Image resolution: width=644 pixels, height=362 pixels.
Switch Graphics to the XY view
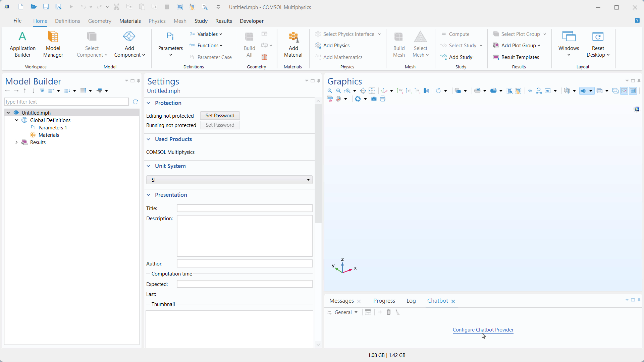click(x=400, y=91)
